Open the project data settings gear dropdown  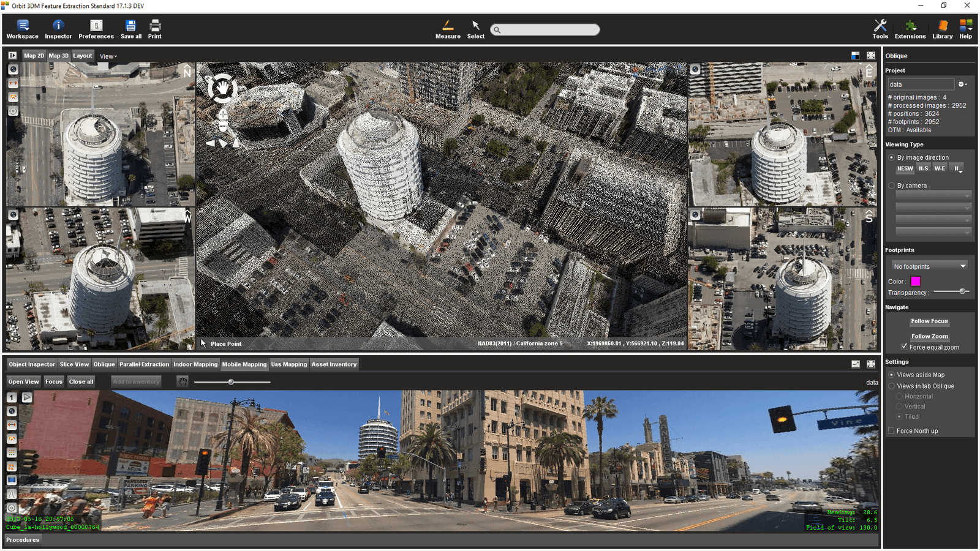coord(962,84)
